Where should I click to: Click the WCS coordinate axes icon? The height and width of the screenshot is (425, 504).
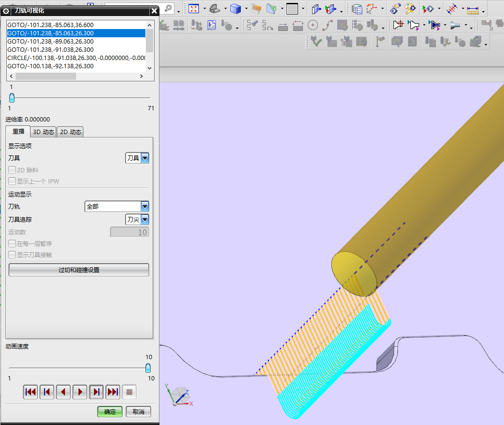(x=372, y=9)
